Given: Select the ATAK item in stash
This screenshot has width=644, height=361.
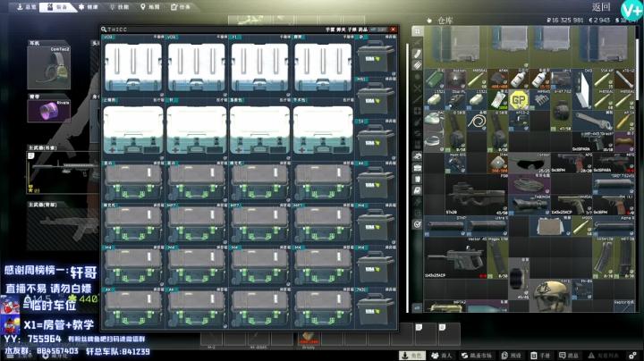Looking at the screenshot, I should (x=498, y=79).
